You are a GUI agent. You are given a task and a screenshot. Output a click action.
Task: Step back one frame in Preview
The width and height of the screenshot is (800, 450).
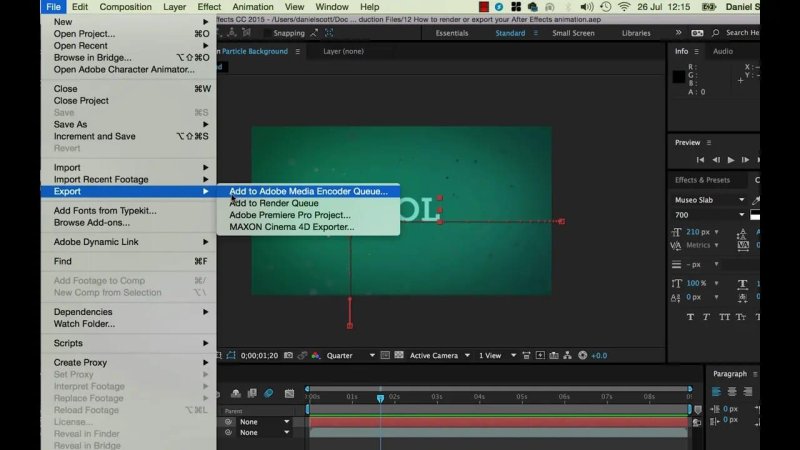pyautogui.click(x=716, y=160)
